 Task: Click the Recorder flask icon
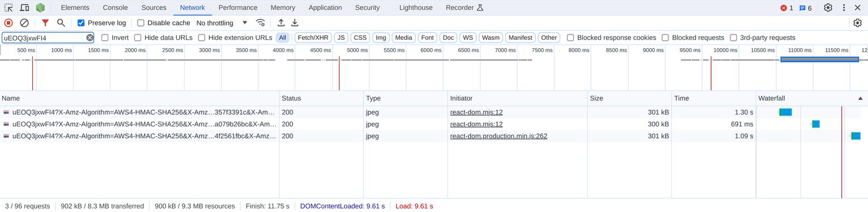tap(480, 8)
